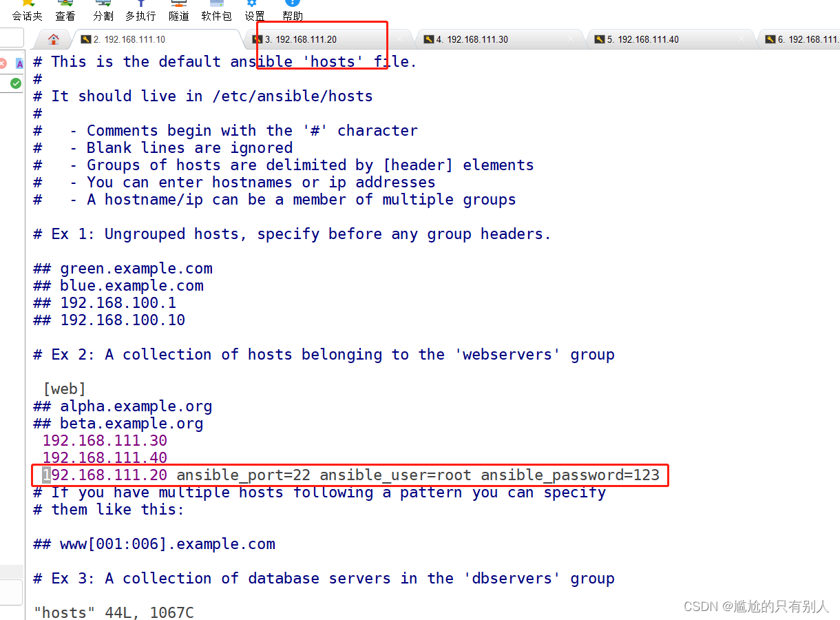The height and width of the screenshot is (620, 840).
Task: Click the 多执行 multi-exec toolbar button
Action: (x=140, y=10)
